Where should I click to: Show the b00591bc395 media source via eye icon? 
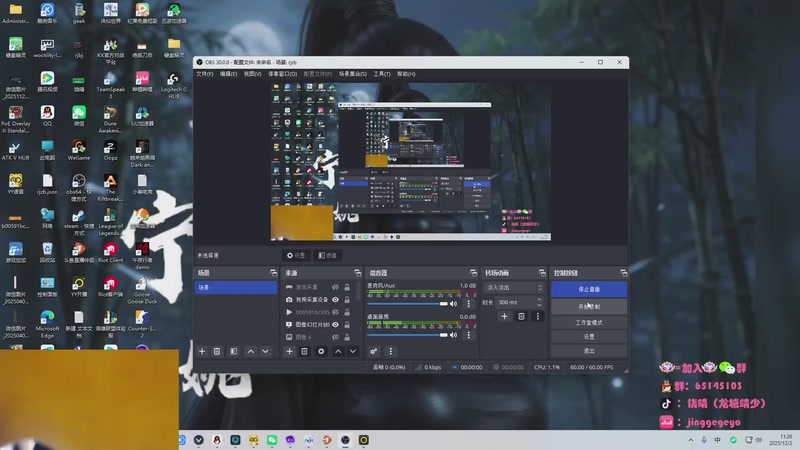coord(335,312)
